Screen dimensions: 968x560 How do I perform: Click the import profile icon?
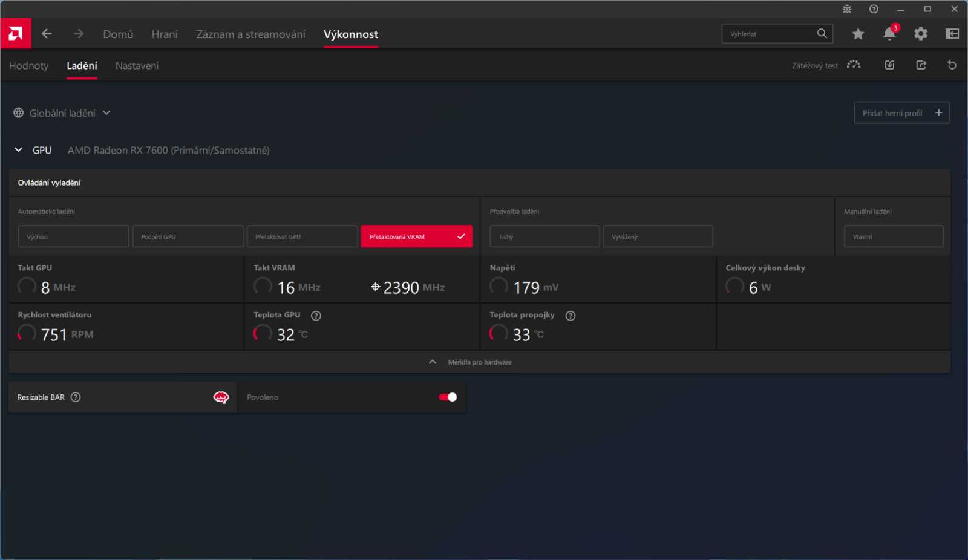pos(889,65)
